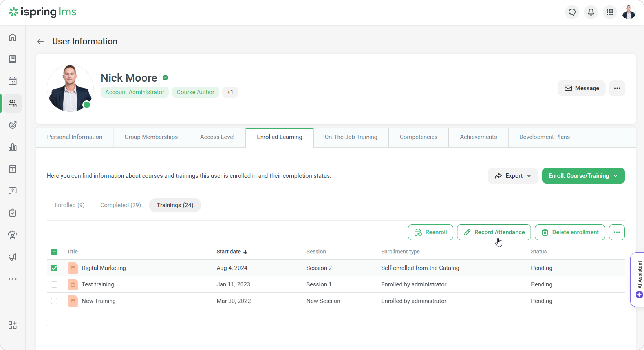Screen dimensions: 644x350
Task: Click the Delete enrollment button
Action: [x=570, y=232]
